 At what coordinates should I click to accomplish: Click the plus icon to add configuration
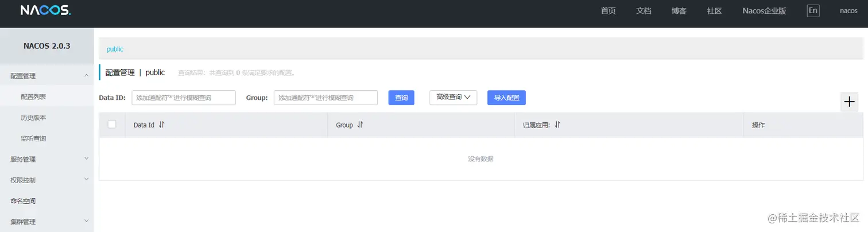[849, 102]
